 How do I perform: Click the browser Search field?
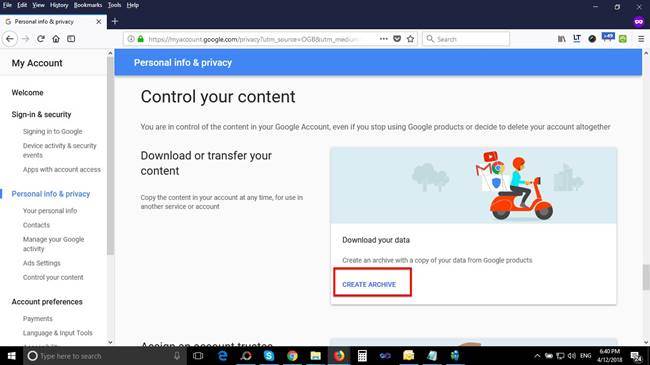click(466, 39)
